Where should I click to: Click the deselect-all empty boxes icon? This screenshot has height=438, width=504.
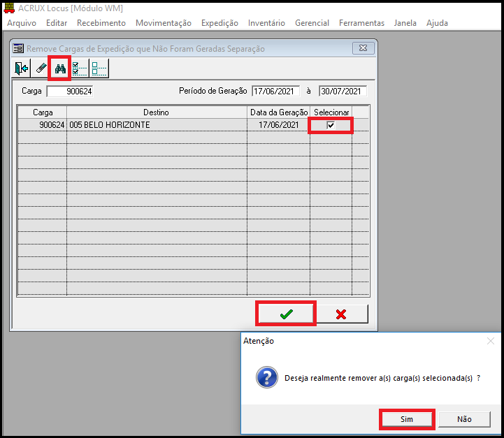pyautogui.click(x=98, y=68)
